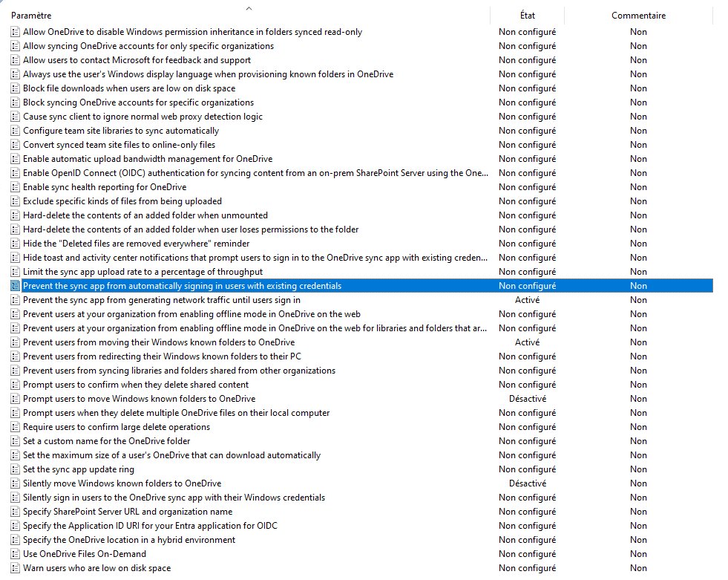
Task: Select "Always use the user's Windows display language" policy
Action: (208, 74)
